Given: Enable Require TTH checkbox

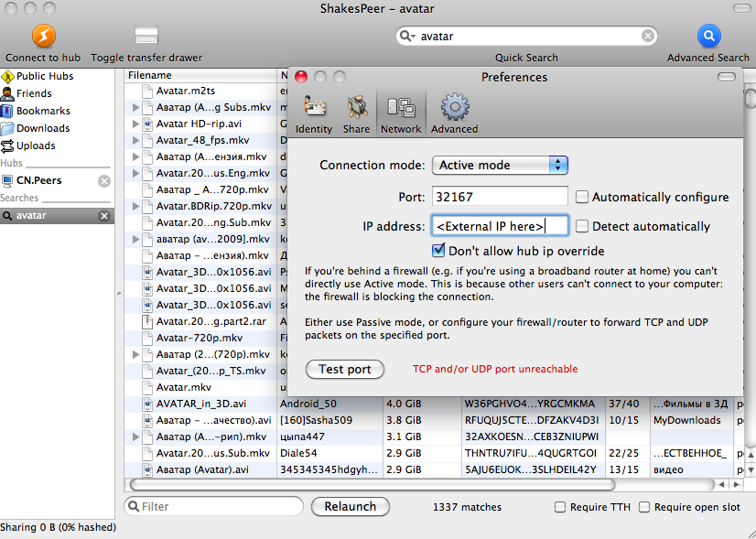Looking at the screenshot, I should click(x=560, y=507).
